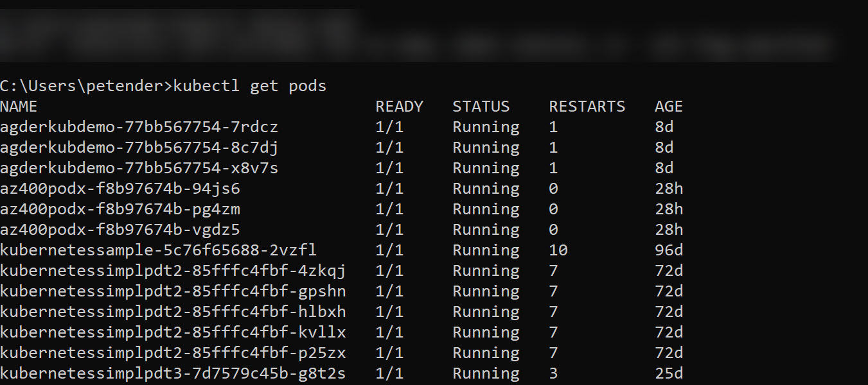The image size is (868, 385).
Task: Select pod kubernetessimplpdt3-7d7579c45b-g8t2s
Action: click(173, 373)
